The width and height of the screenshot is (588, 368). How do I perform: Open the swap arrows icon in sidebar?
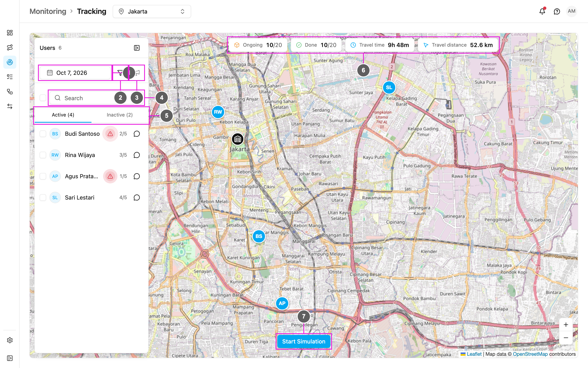pyautogui.click(x=10, y=106)
